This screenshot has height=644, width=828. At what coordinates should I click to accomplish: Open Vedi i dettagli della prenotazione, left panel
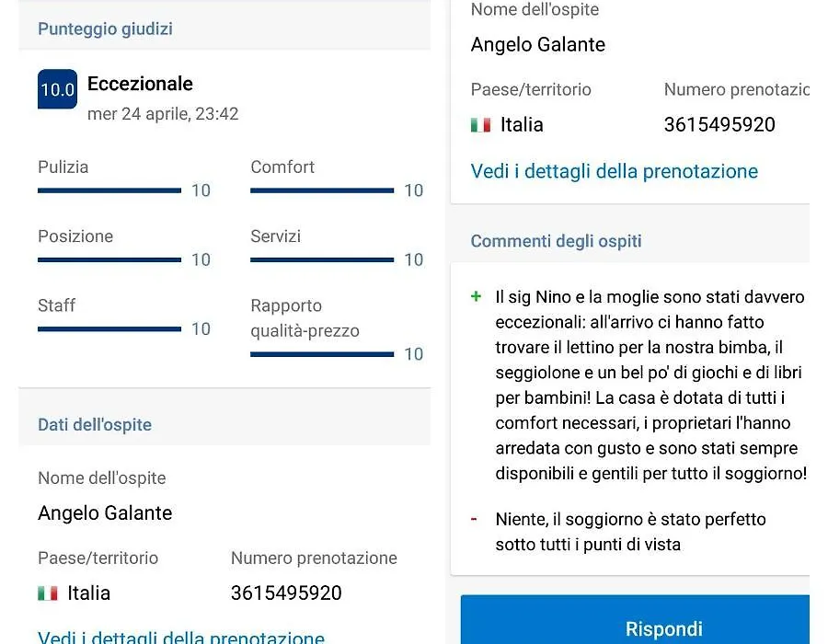181,637
